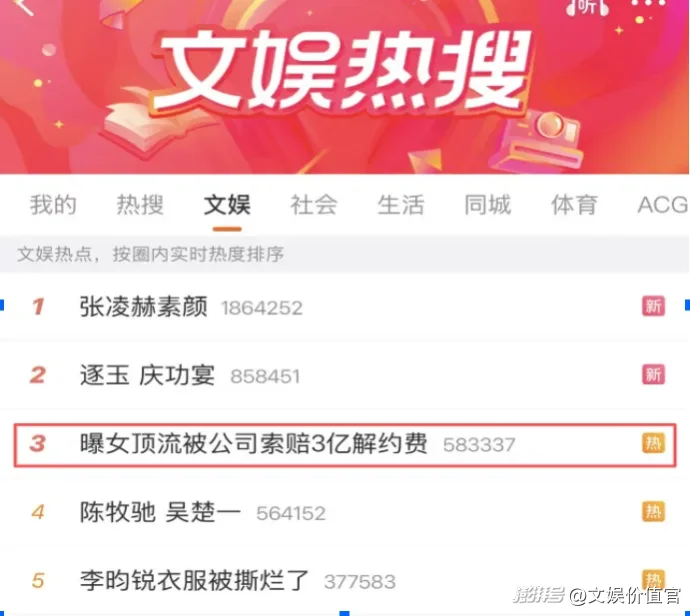Open the 生活 tab

click(401, 205)
